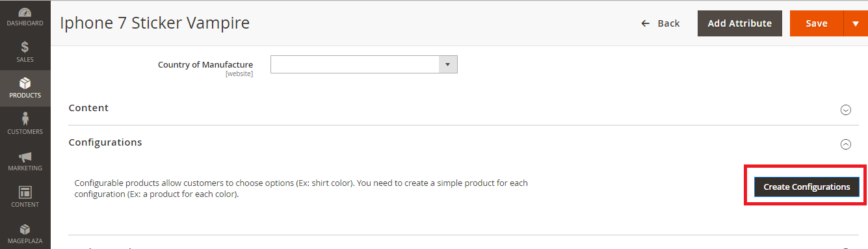The image size is (868, 249).
Task: Click the Country of Manufacture label
Action: point(205,64)
